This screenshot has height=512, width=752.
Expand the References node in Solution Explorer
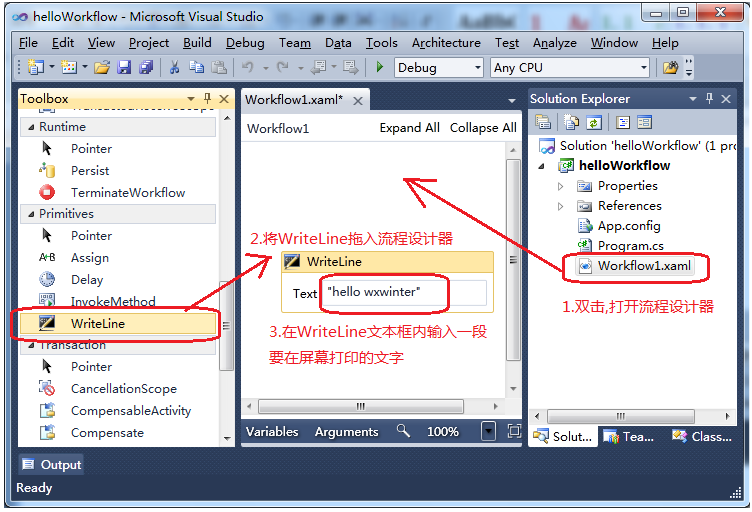(x=560, y=206)
